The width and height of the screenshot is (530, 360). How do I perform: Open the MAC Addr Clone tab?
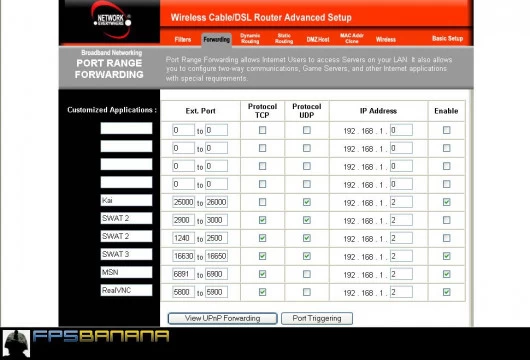352,38
